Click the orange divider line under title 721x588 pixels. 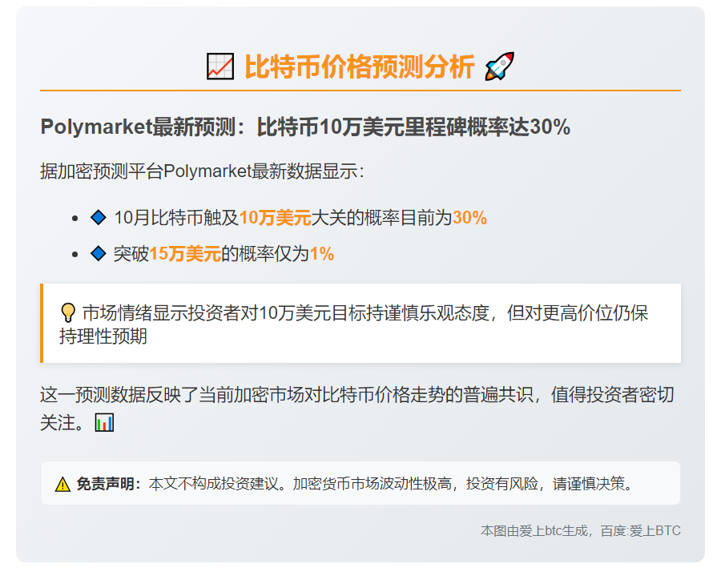click(x=360, y=91)
